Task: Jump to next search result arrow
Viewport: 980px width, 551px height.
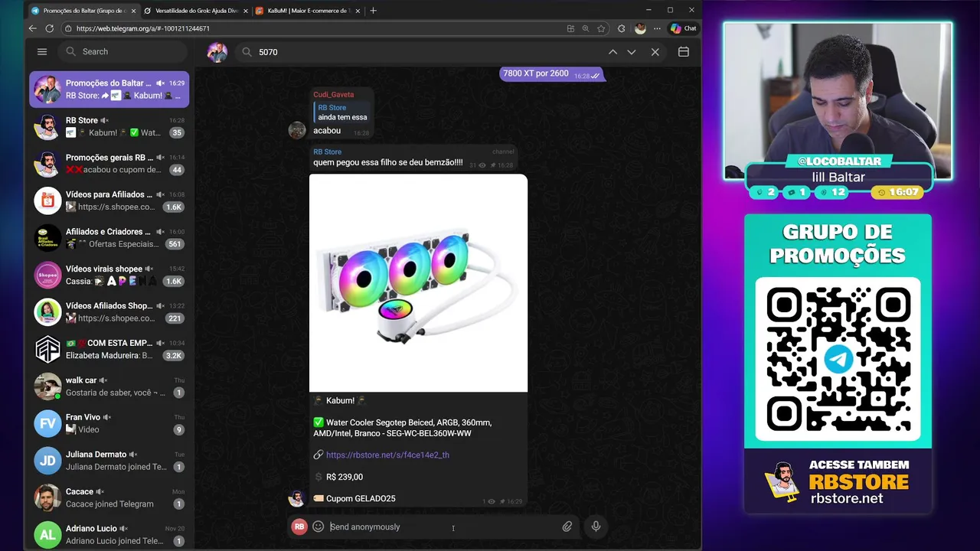Action: click(632, 52)
